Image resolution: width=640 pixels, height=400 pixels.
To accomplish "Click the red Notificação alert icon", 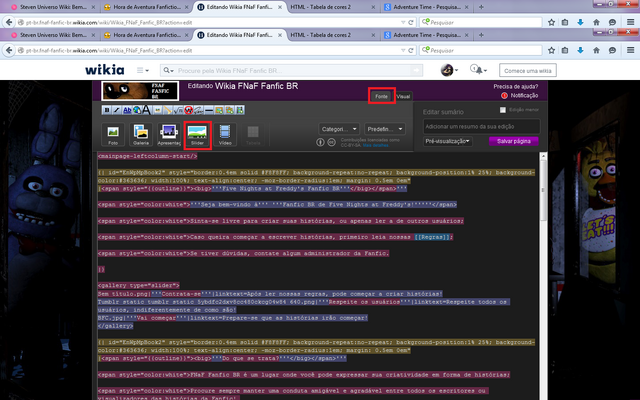I will (504, 96).
